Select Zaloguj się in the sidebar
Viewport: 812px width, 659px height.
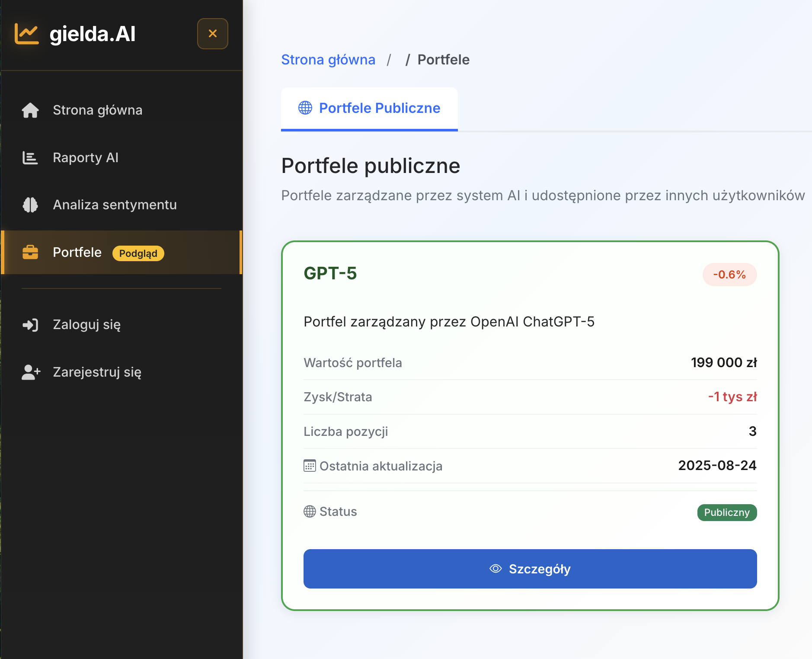pos(86,325)
